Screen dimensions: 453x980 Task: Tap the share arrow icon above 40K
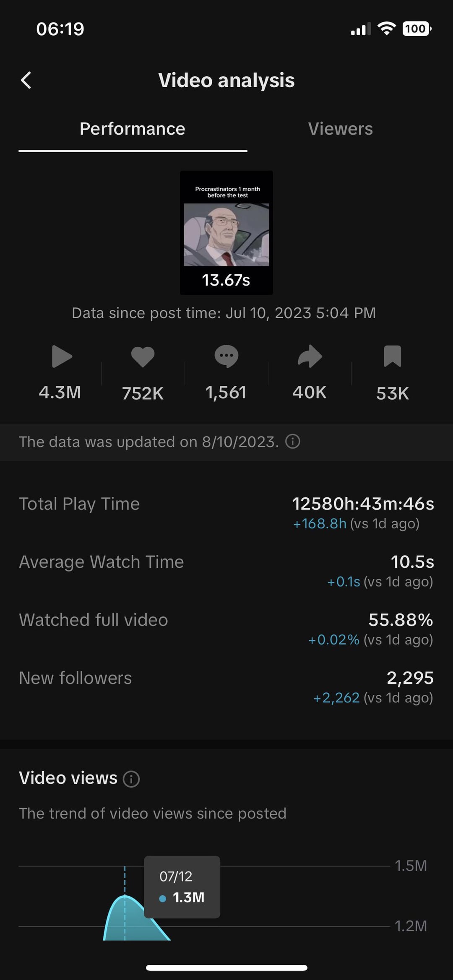pyautogui.click(x=310, y=356)
